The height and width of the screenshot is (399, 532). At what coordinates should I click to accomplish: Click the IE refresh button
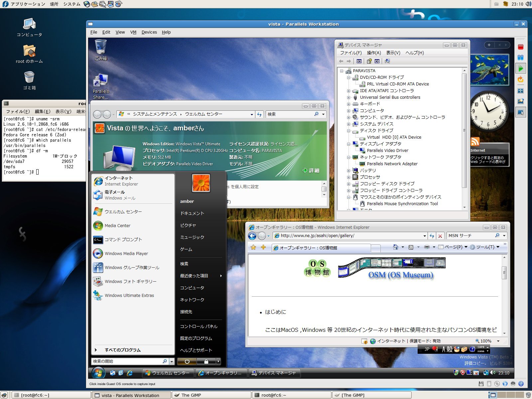pos(432,236)
